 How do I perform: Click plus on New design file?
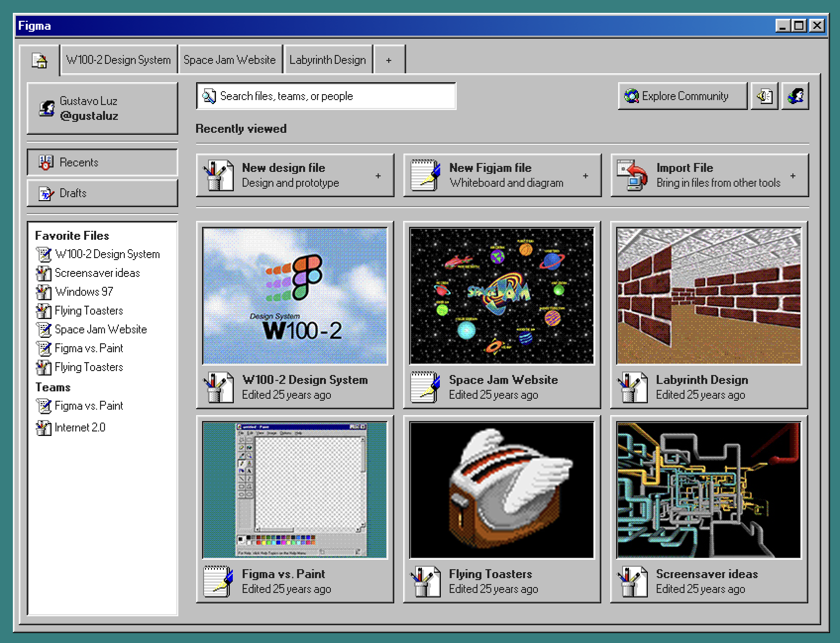[378, 176]
